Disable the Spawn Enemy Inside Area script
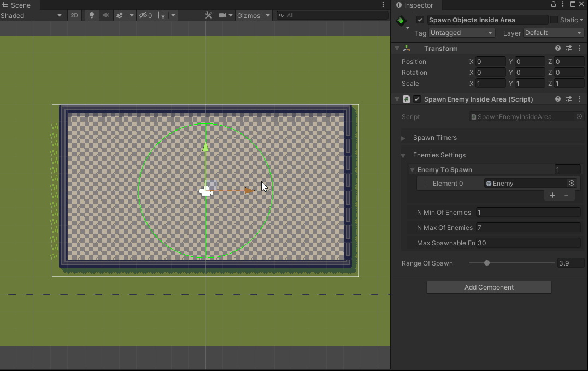The height and width of the screenshot is (371, 588). coord(417,99)
